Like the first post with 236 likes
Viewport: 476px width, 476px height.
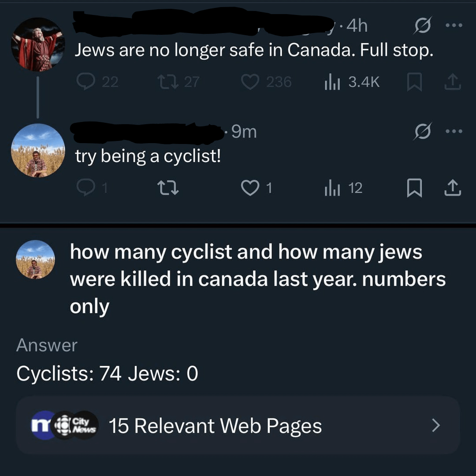(x=250, y=81)
